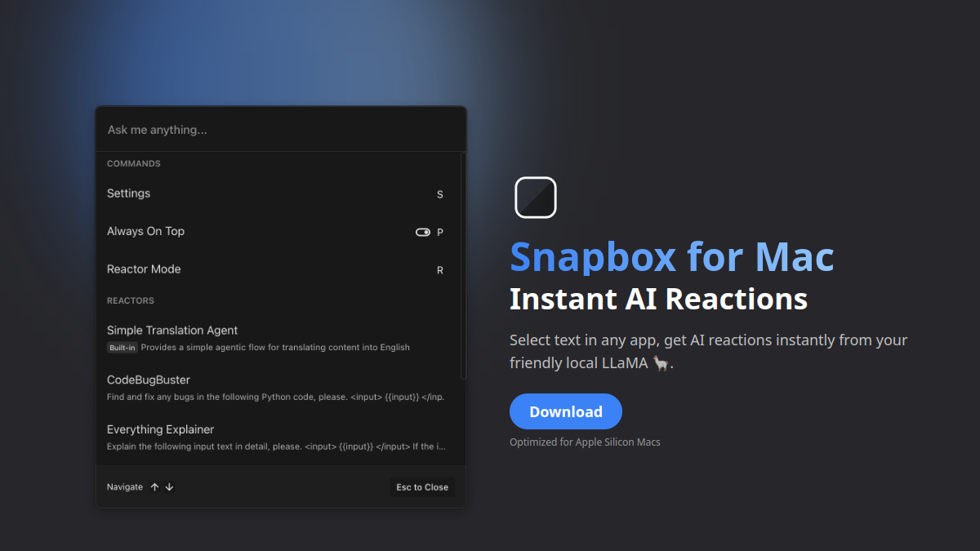Screen dimensions: 980x551
Task: Select the Always On Top command row
Action: point(277,232)
